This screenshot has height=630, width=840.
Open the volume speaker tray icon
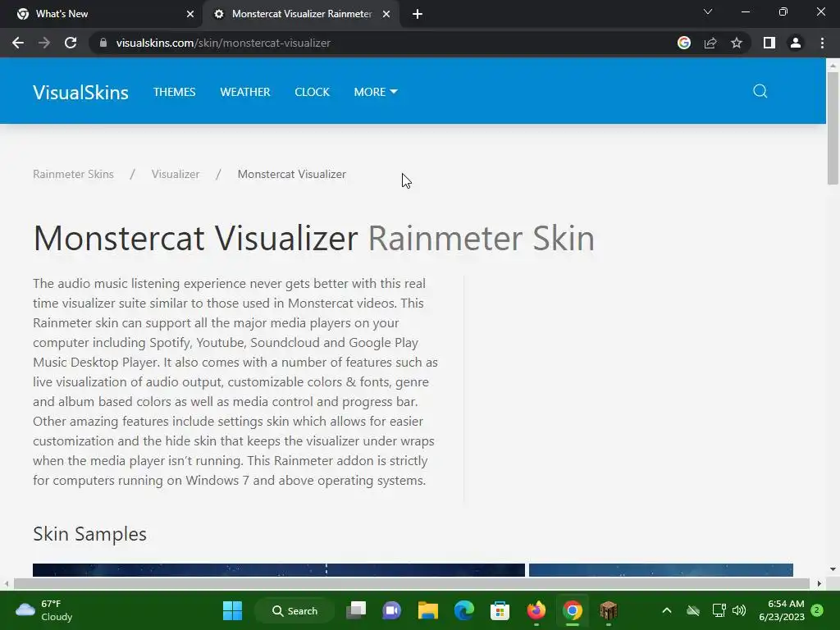tap(739, 610)
